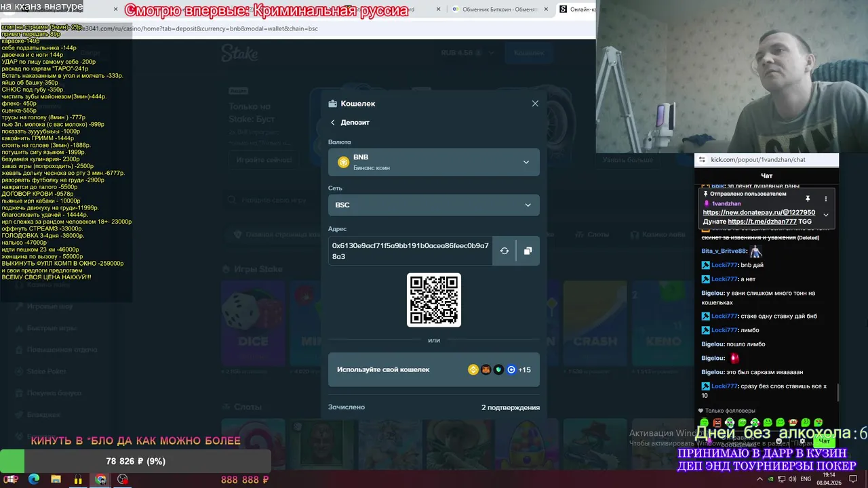Open the new.donatepay.ru link in chat
This screenshot has height=488, width=868.
click(759, 212)
